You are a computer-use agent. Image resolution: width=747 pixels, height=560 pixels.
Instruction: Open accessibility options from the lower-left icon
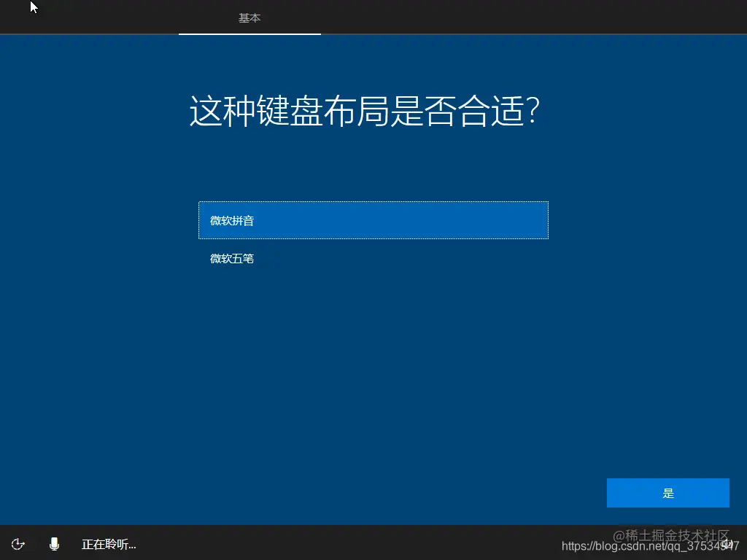point(18,544)
